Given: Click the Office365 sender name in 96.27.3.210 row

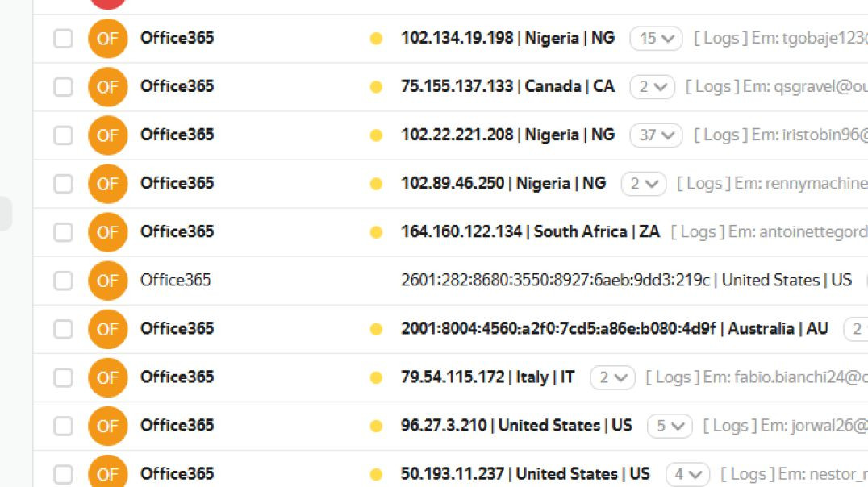Looking at the screenshot, I should coord(177,425).
